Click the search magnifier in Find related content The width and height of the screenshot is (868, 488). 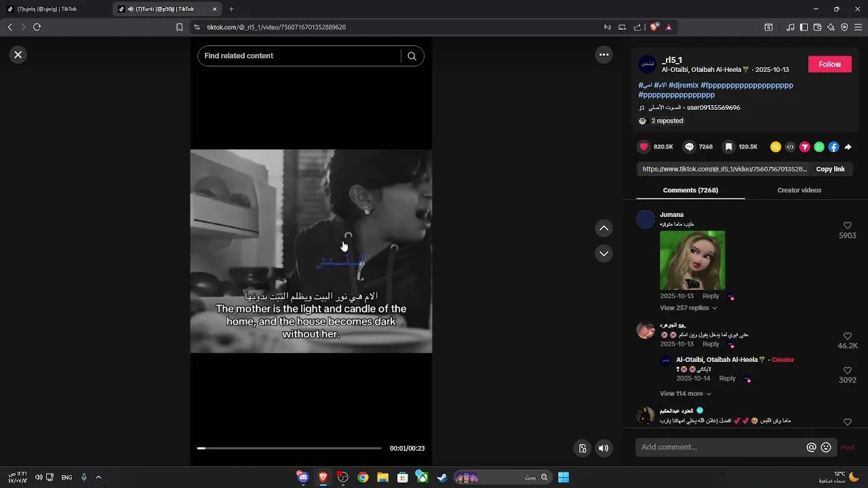coord(412,56)
